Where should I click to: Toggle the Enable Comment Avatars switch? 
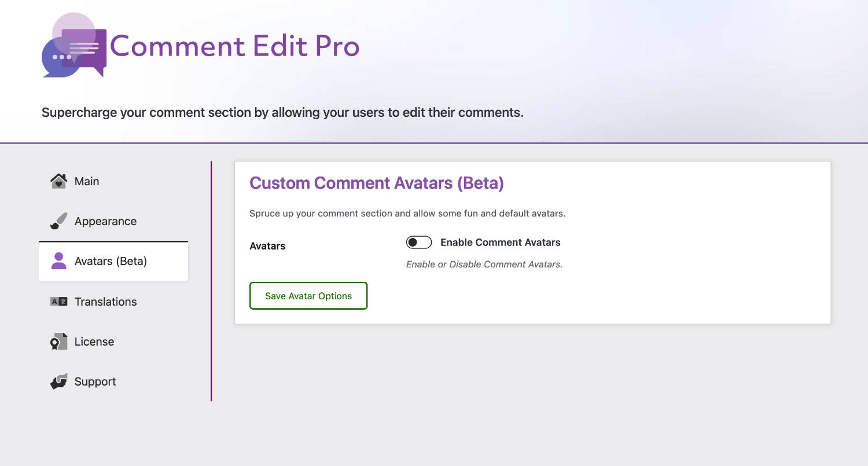click(419, 243)
